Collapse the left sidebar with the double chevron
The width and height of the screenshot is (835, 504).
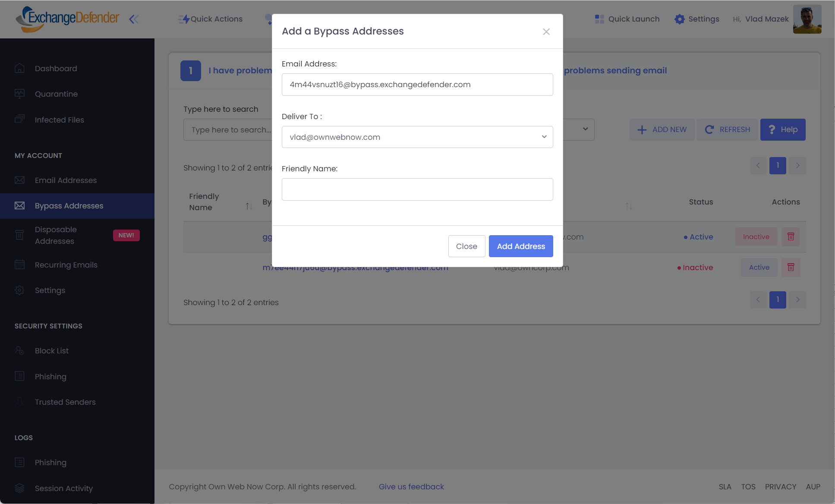pos(134,19)
